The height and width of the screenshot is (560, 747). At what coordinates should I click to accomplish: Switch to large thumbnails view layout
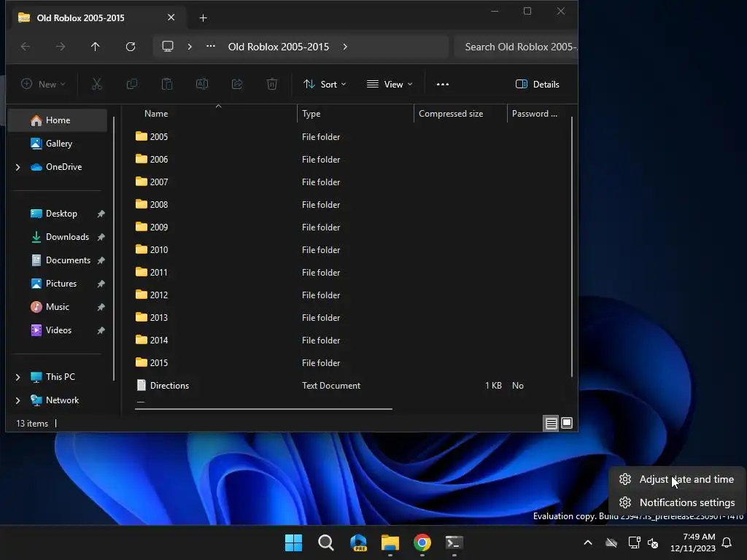click(x=567, y=423)
